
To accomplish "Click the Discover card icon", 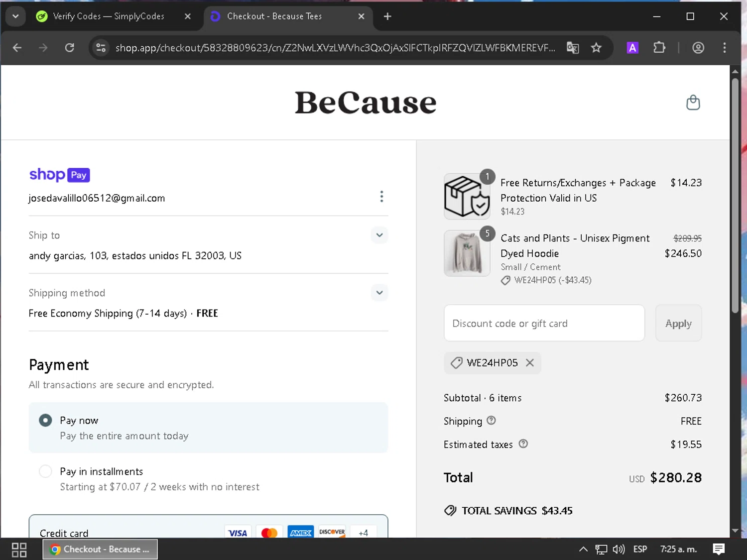I will (332, 532).
